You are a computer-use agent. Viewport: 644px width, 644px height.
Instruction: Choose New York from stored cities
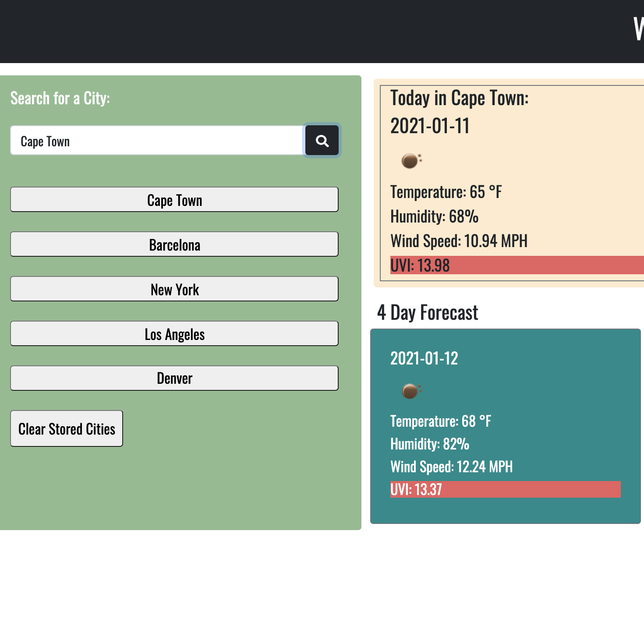coord(174,289)
